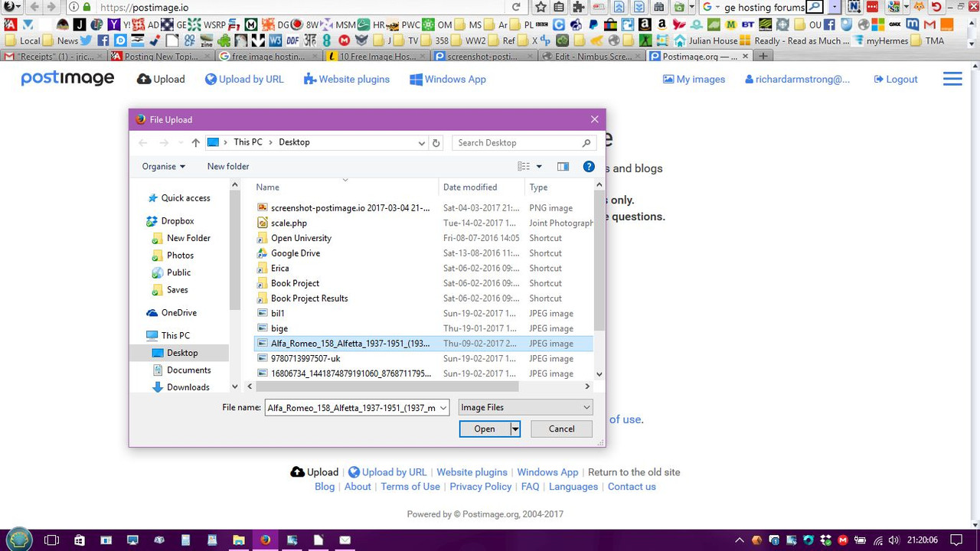
Task: Open the Downloads folder in the tree
Action: (x=188, y=387)
